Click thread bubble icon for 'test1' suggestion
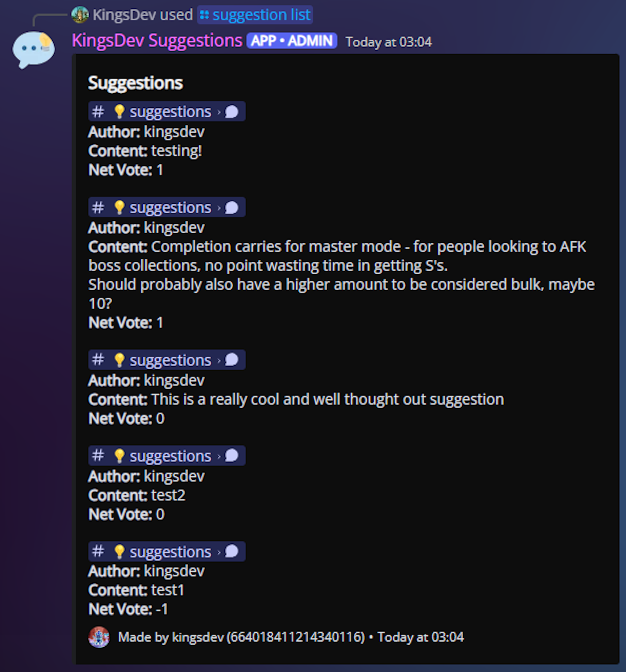The width and height of the screenshot is (626, 672). coord(232,552)
